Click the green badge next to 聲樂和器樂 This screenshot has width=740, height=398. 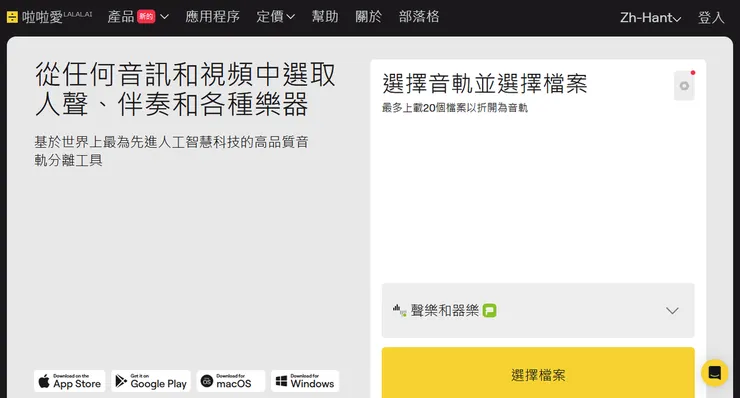[x=489, y=311]
